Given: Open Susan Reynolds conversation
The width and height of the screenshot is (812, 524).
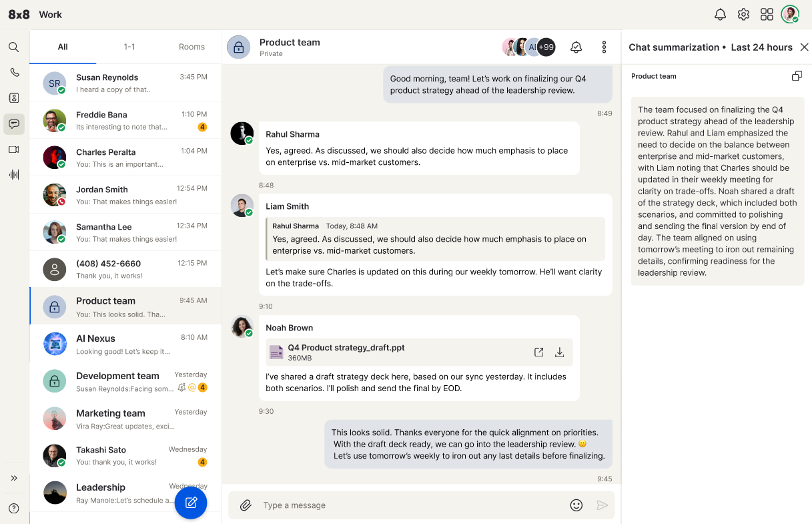Looking at the screenshot, I should click(x=125, y=83).
